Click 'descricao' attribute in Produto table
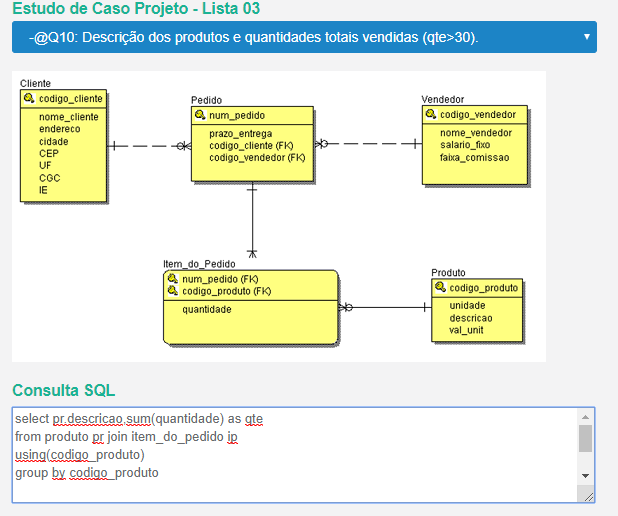The height and width of the screenshot is (516, 618). click(x=471, y=318)
